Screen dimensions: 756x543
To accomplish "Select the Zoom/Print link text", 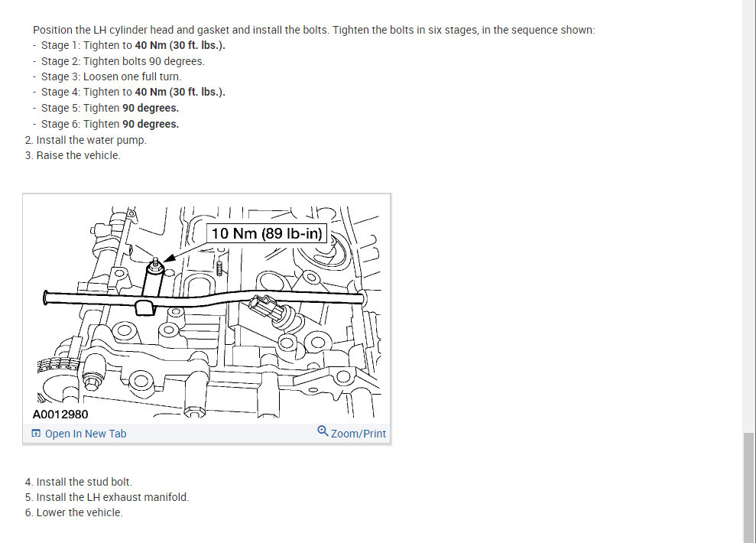I will click(x=359, y=434).
